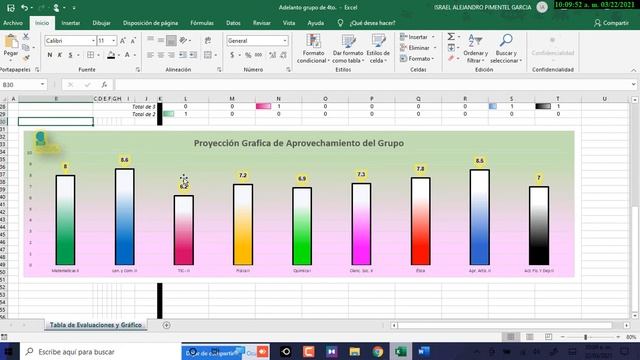Decrease font size with small A icon
This screenshot has height=360, width=640.
click(x=133, y=41)
